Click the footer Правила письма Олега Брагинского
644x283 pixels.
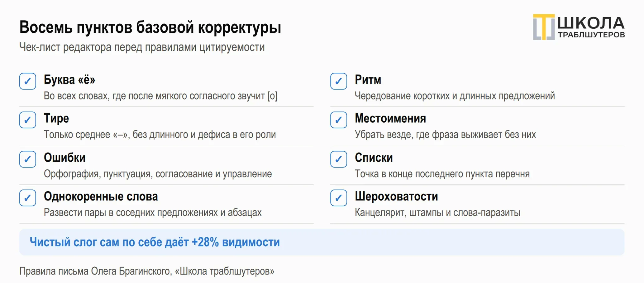coord(147,271)
